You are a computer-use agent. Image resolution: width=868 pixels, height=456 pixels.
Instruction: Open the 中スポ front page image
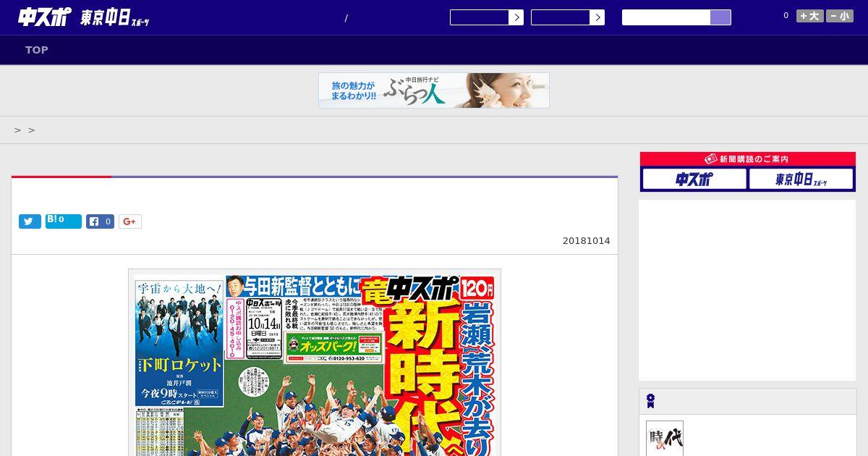click(x=315, y=363)
